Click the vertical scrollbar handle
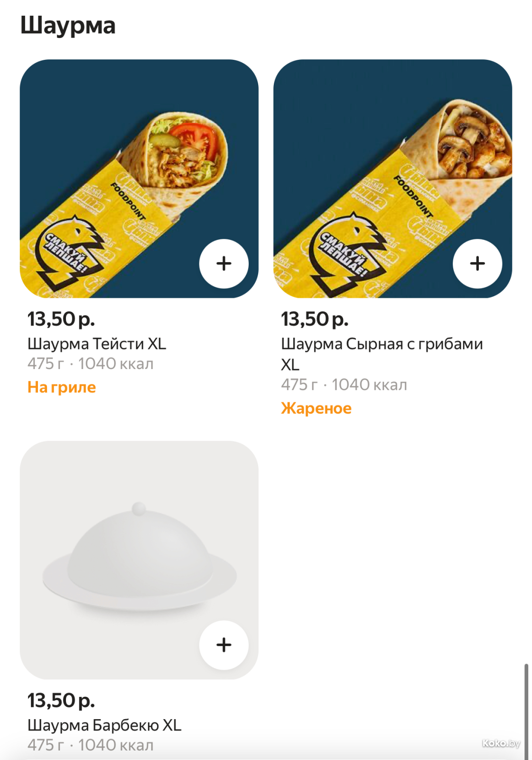The image size is (532, 760). [x=526, y=708]
